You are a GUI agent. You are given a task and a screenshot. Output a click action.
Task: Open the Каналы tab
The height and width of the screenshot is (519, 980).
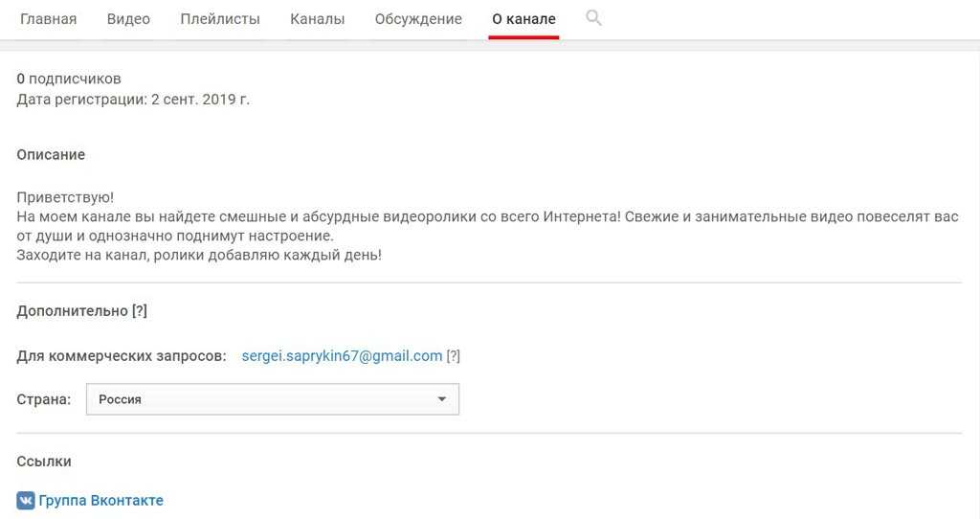tap(318, 19)
